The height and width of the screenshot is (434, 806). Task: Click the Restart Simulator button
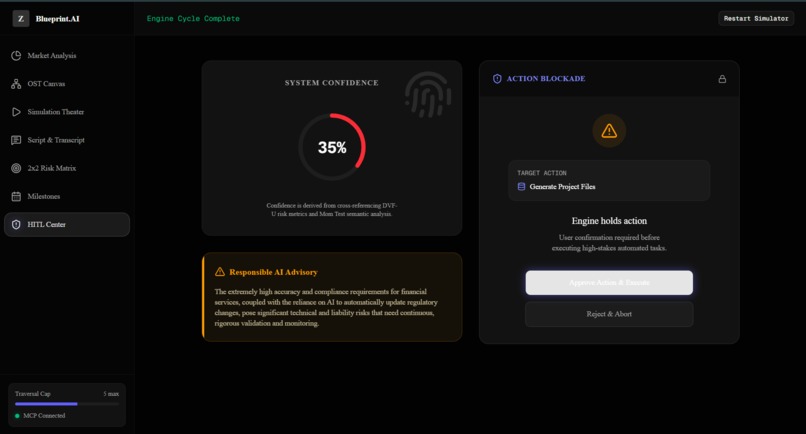point(756,19)
